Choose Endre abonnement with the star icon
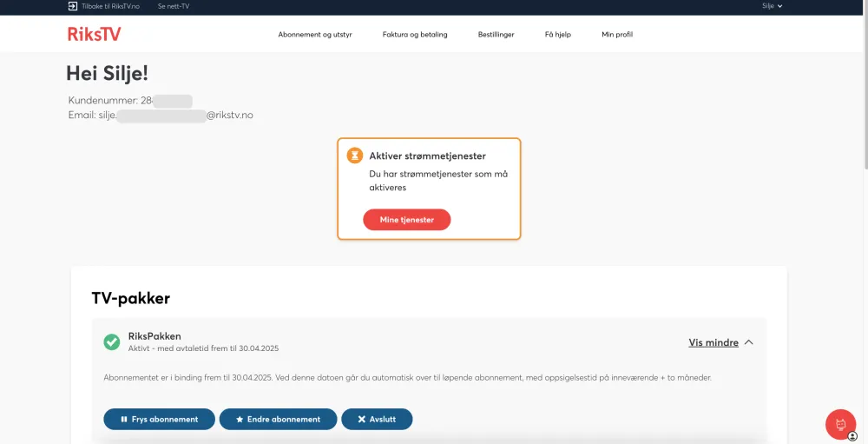The image size is (868, 444). click(x=278, y=419)
